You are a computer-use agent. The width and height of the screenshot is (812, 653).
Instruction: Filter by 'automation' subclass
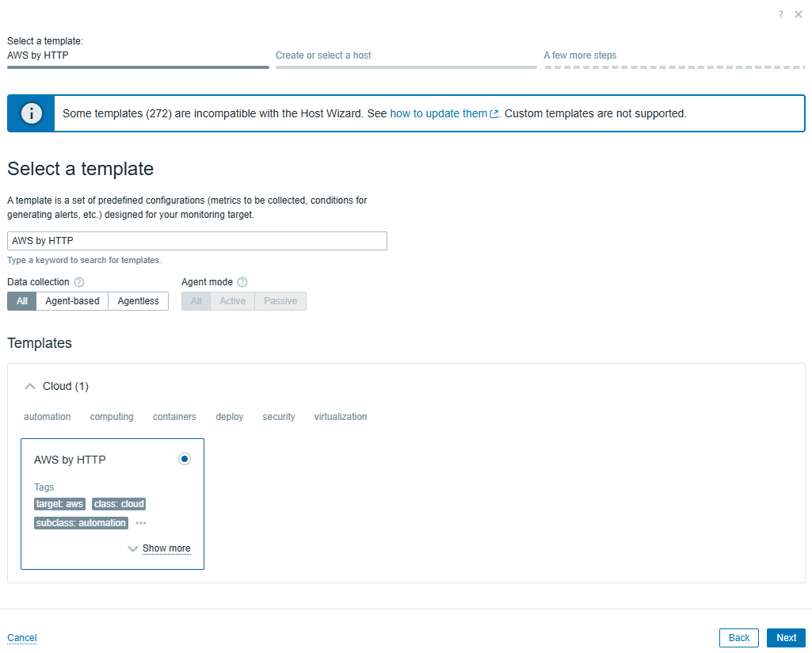coord(47,417)
